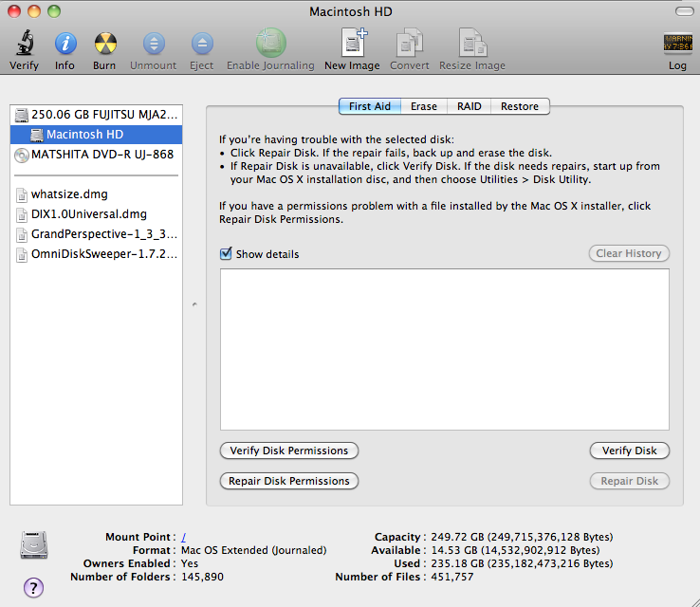Click Verify Disk Permissions button
Viewport: 700px width, 607px height.
289,451
